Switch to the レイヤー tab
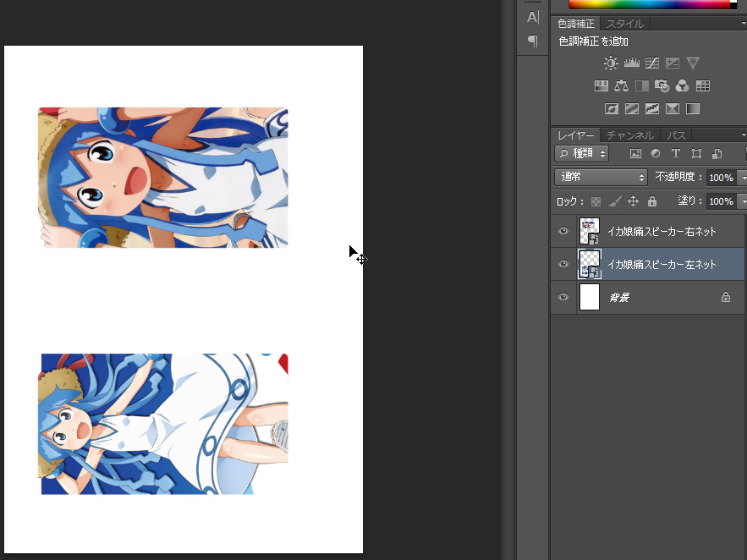Viewport: 747px width, 560px height. 575,135
